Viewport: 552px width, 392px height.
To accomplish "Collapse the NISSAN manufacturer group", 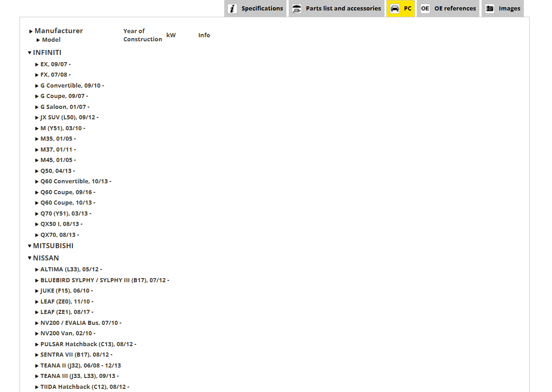I will [30, 258].
